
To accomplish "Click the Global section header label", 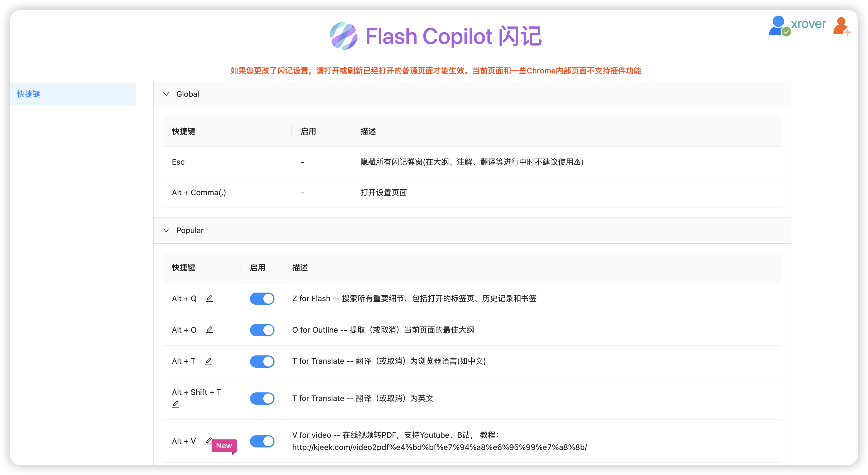I will pyautogui.click(x=187, y=94).
